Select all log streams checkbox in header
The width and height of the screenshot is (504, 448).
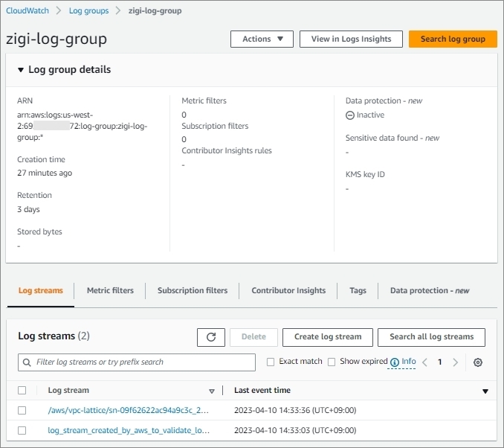pyautogui.click(x=22, y=391)
